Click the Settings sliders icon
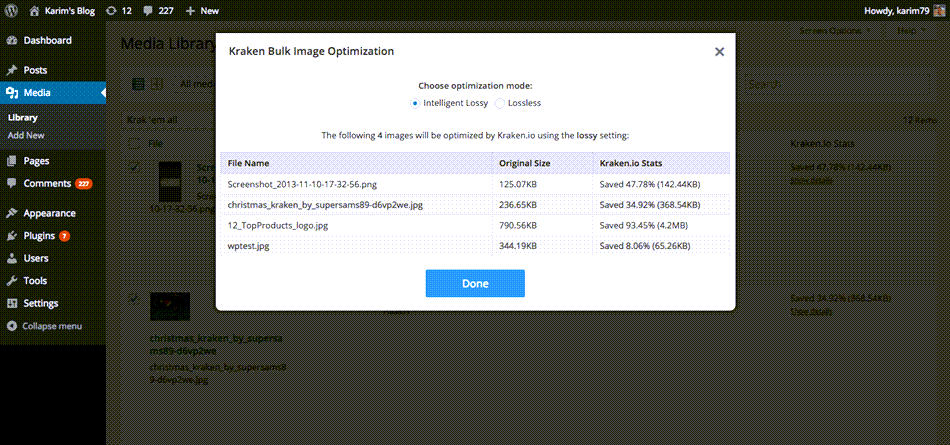The width and height of the screenshot is (950, 445). (12, 303)
